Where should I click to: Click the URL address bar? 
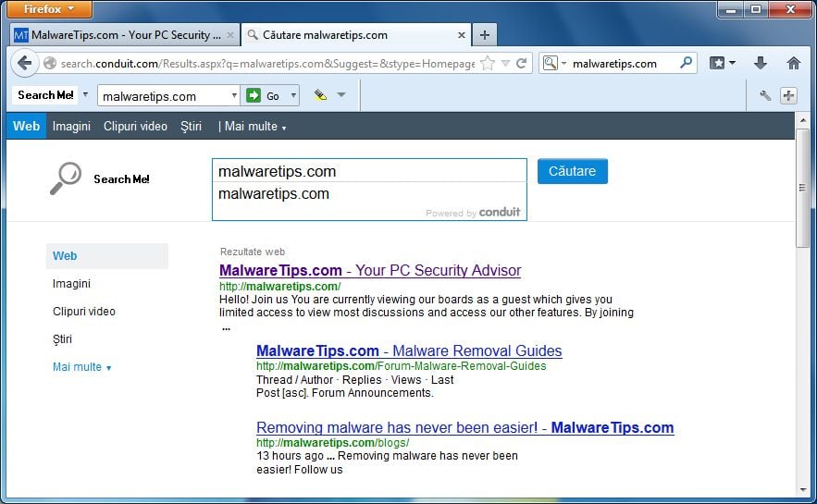267,64
